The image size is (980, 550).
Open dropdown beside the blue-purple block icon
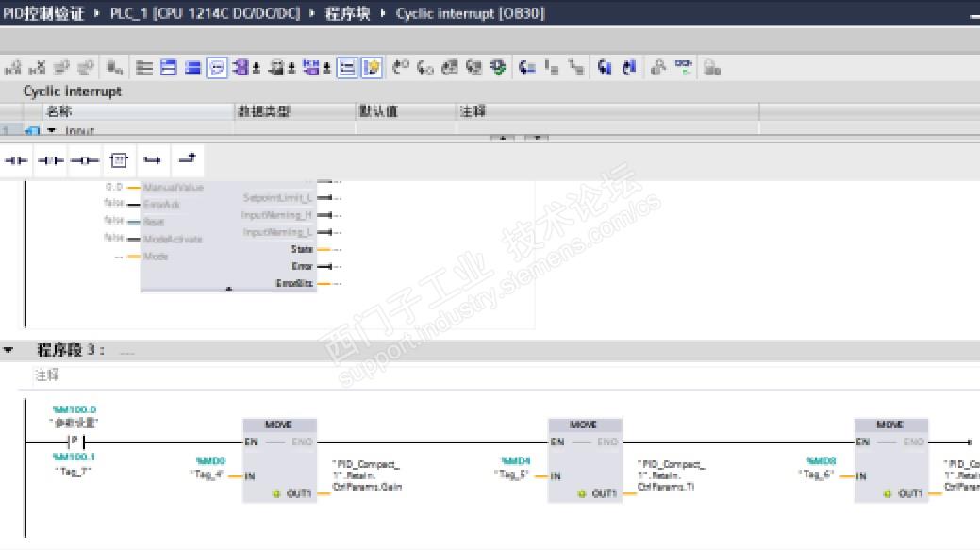[326, 68]
